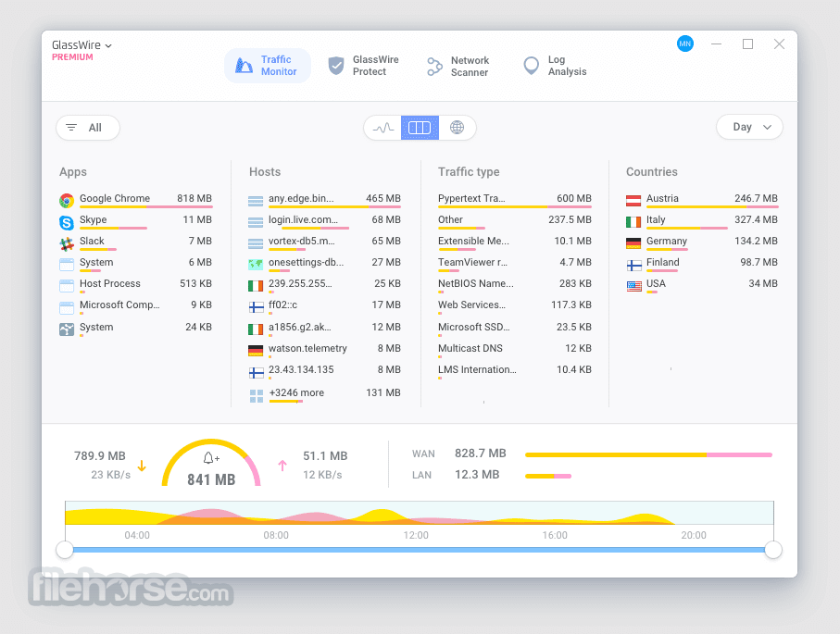Viewport: 840px width, 634px height.
Task: Select the Multicast DNS traffic type
Action: point(470,348)
